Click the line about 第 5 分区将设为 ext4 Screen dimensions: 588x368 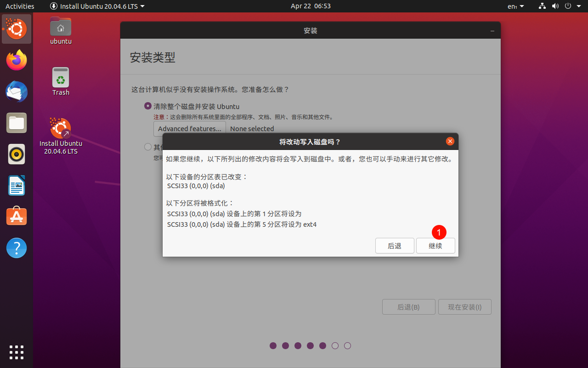pos(242,224)
